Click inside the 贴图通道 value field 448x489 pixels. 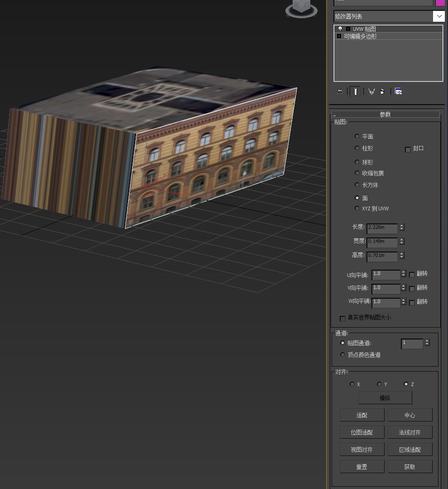(x=411, y=344)
